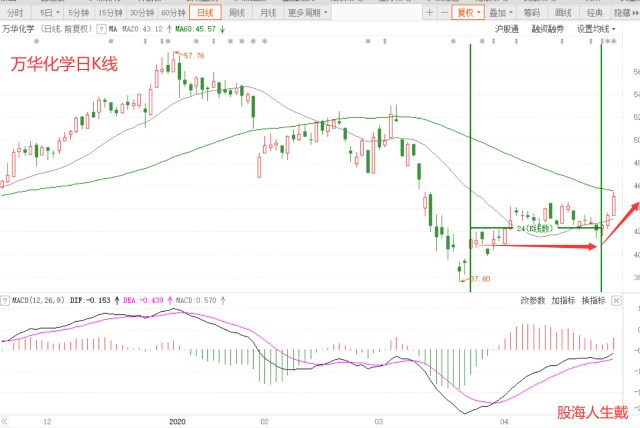Open the 更多周期 period dropdown
640x428 pixels.
pyautogui.click(x=306, y=13)
